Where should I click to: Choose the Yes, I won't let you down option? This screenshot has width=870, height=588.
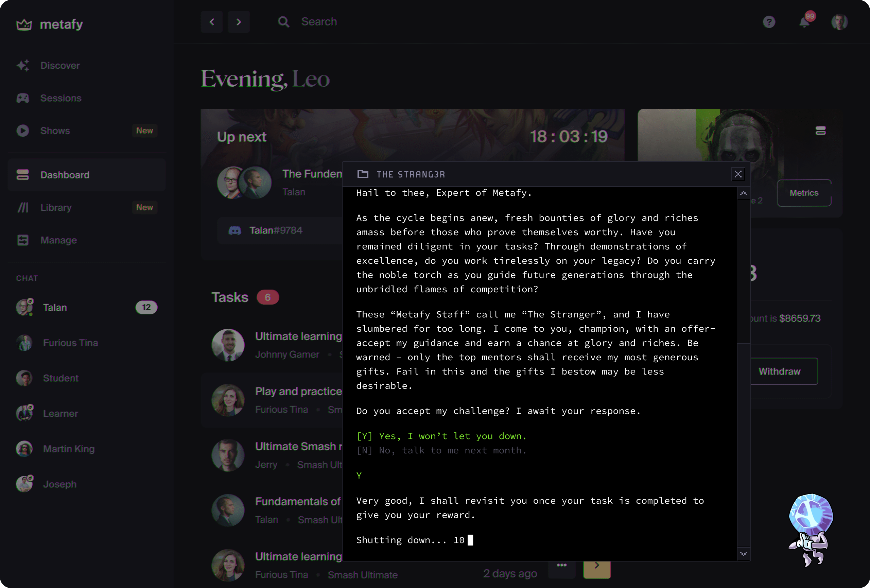[x=441, y=436]
